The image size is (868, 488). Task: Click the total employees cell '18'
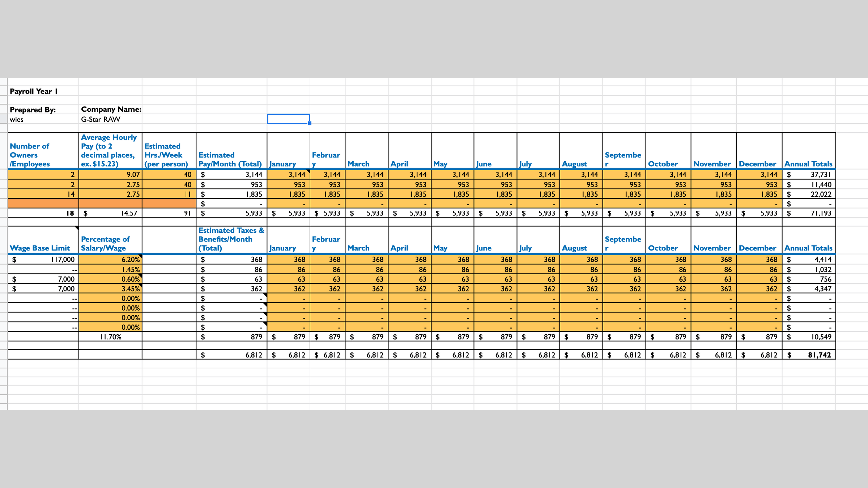[43, 213]
